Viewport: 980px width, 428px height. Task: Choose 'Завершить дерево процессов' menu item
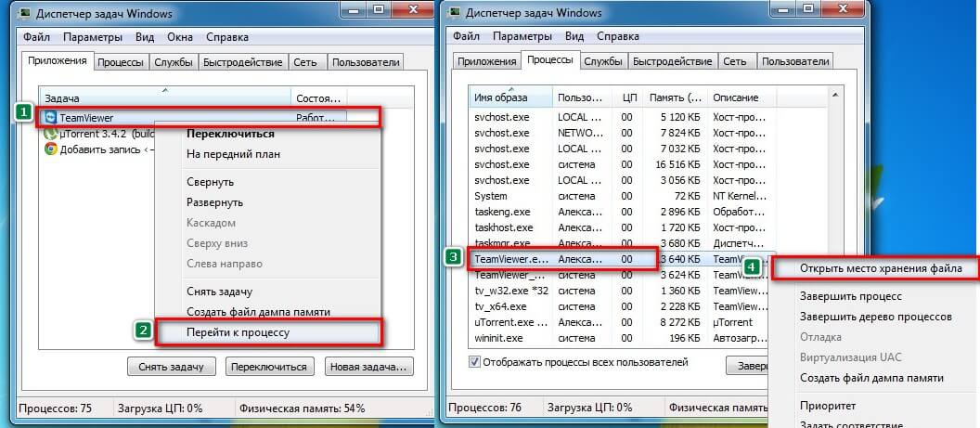pyautogui.click(x=876, y=317)
